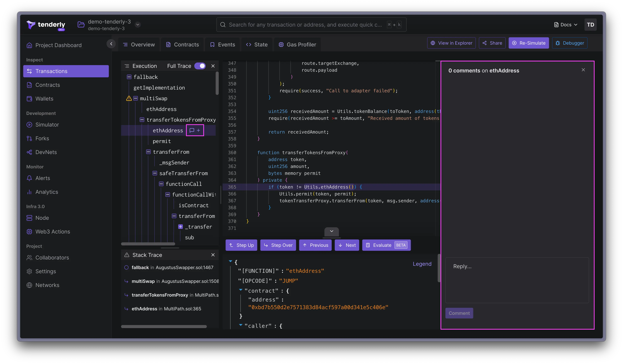Add comment on selected ethAddress row

(195, 131)
